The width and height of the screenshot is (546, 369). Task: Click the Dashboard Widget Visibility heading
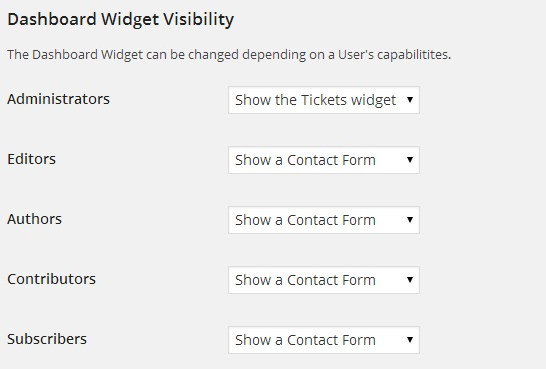pos(120,19)
